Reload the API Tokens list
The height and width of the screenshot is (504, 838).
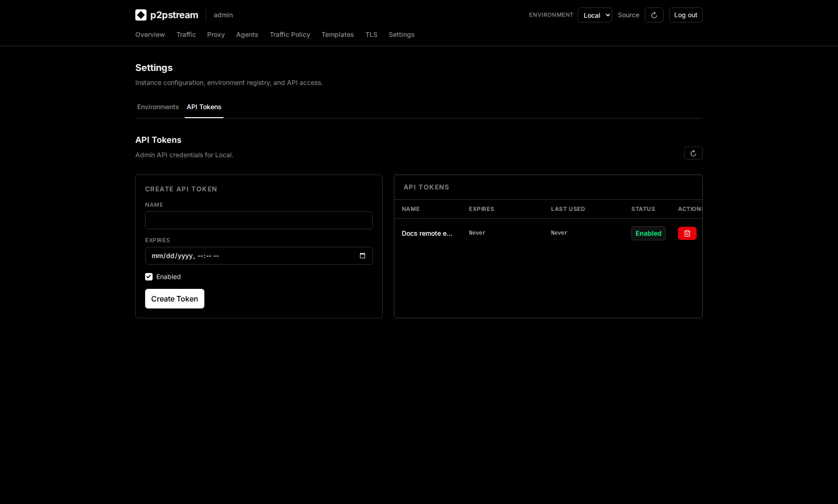(693, 153)
